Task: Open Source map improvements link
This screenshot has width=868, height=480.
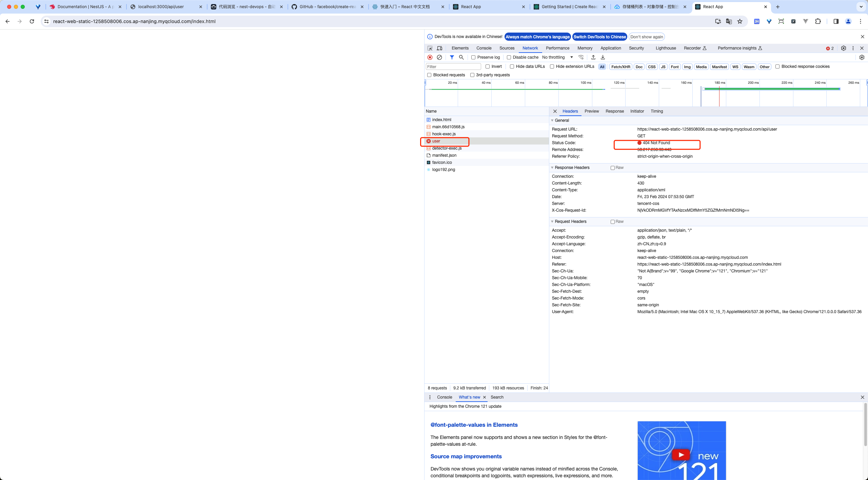Action: coord(466,457)
